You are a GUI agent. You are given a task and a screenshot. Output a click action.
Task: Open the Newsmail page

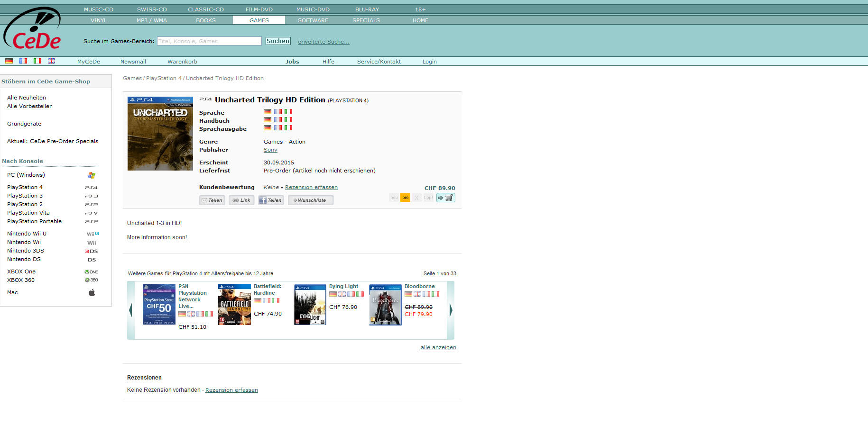pos(133,62)
